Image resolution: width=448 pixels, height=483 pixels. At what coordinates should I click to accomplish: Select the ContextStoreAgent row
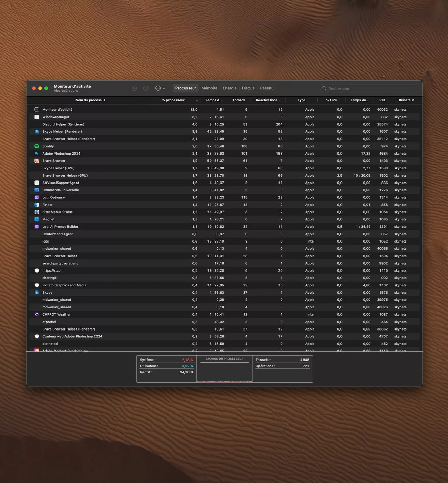pos(224,234)
